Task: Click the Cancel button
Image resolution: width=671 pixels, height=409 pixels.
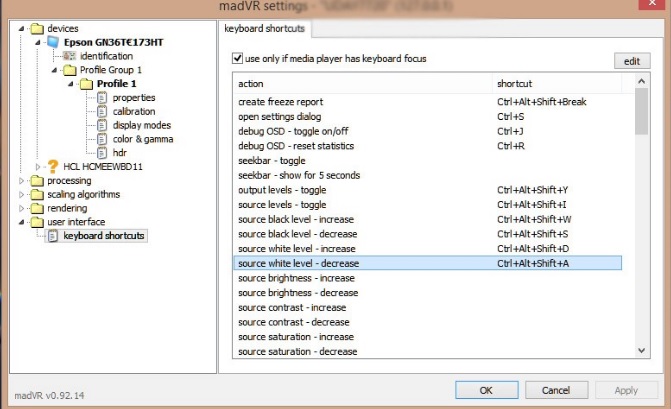Action: tap(555, 389)
